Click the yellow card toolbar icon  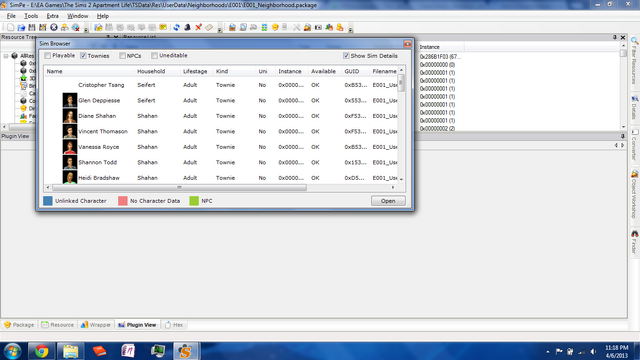(163, 27)
